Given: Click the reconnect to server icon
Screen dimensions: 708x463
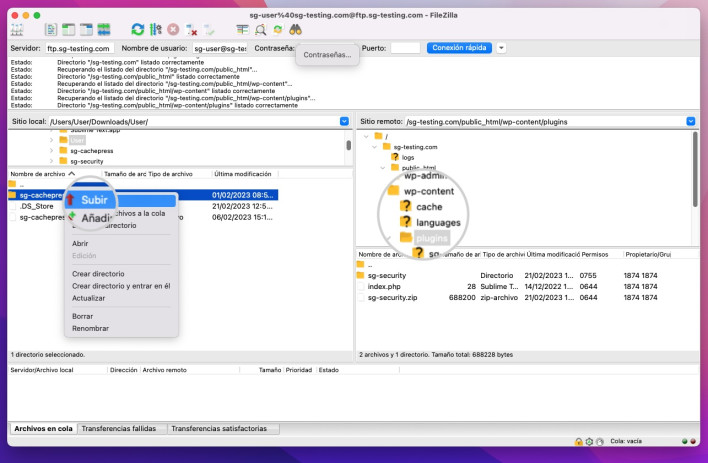Looking at the screenshot, I should (209, 30).
